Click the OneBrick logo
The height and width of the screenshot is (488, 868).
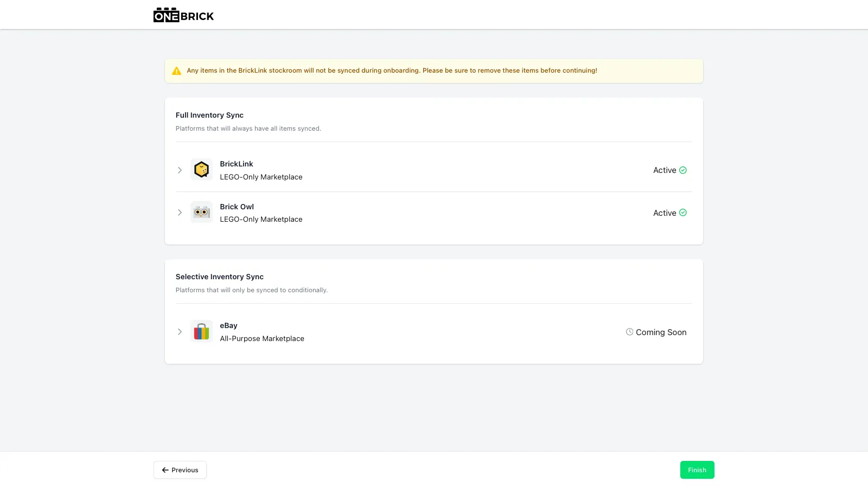click(x=183, y=15)
